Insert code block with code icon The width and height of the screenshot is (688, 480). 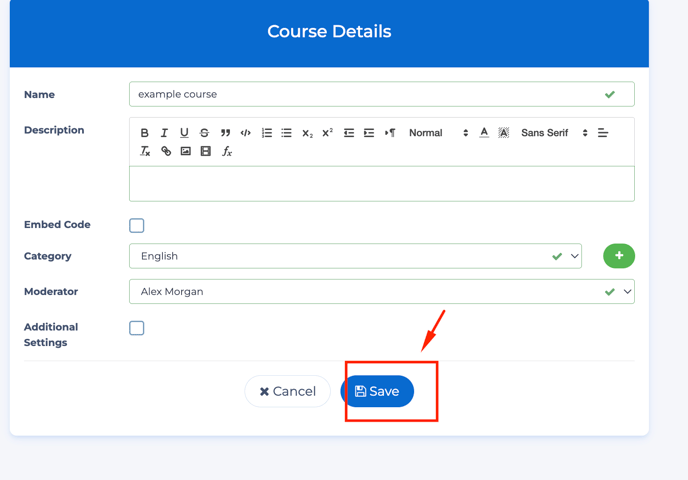coord(246,133)
